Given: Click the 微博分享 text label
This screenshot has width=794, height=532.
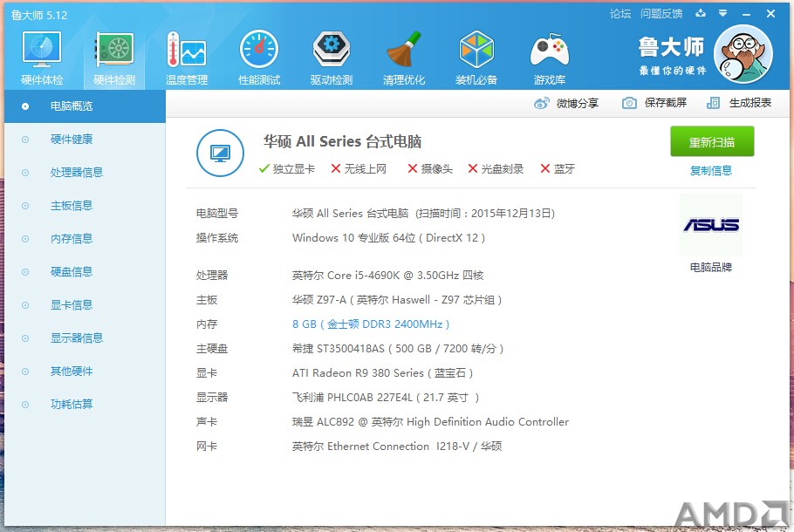Looking at the screenshot, I should coord(578,103).
